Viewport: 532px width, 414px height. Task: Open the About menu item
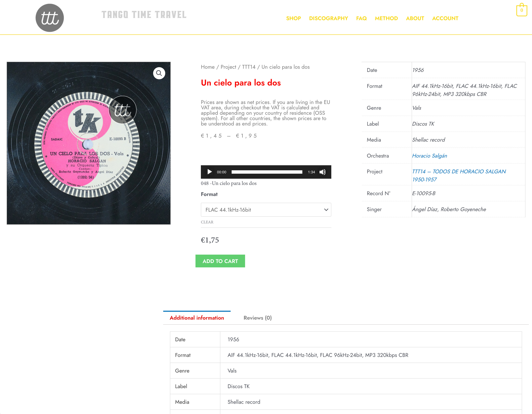415,18
